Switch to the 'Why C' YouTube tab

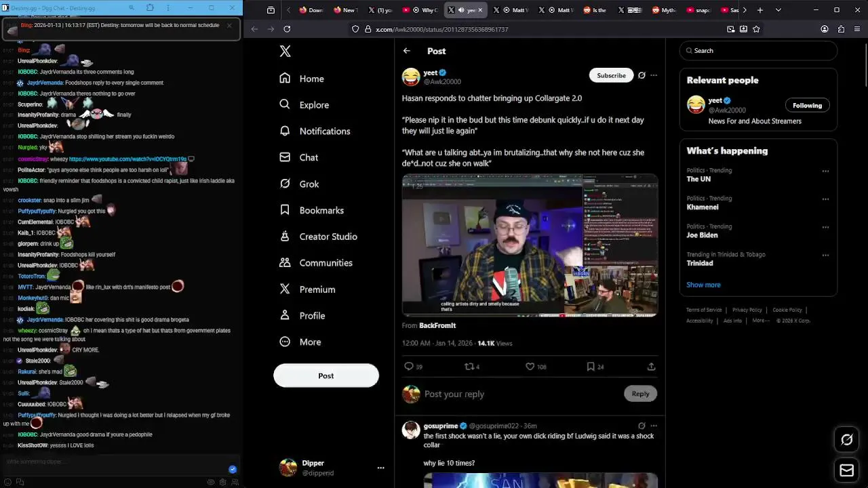click(420, 10)
